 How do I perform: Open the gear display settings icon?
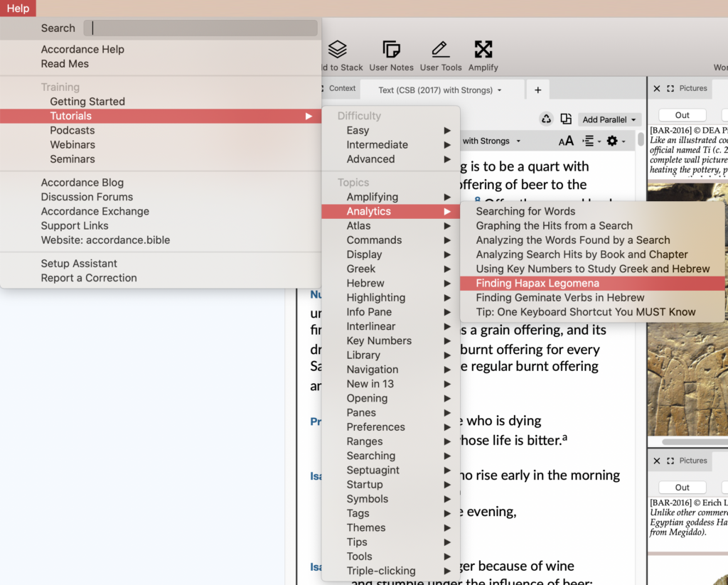(x=612, y=141)
